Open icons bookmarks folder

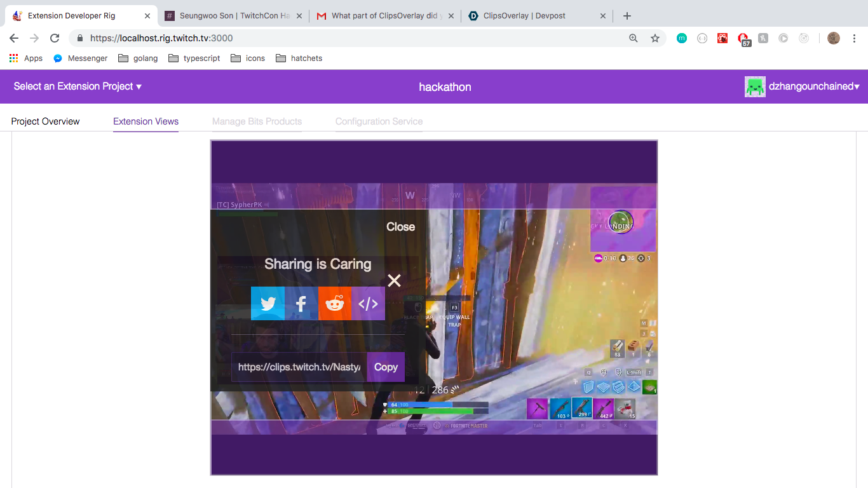(x=248, y=58)
